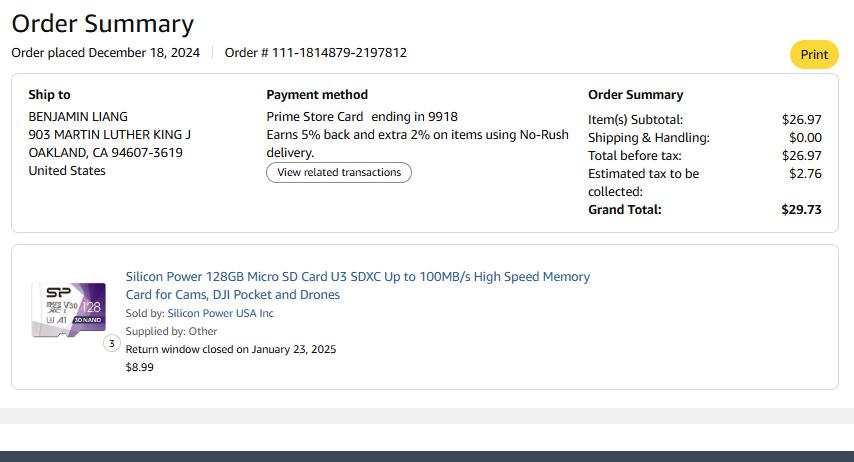Click the Ship to heading

point(49,95)
